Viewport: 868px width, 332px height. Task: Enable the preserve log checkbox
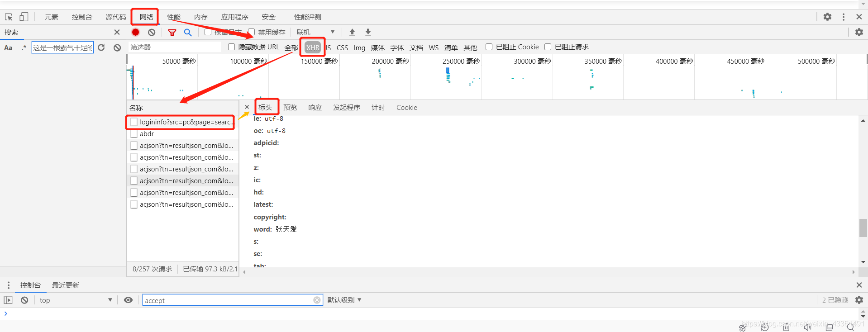tap(208, 32)
